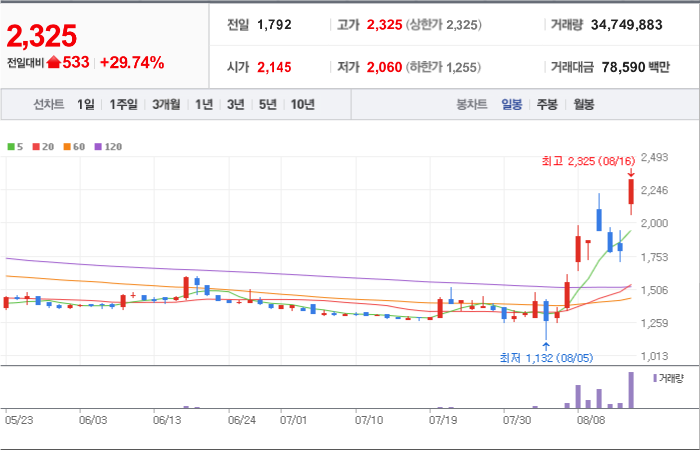Click the 06/13 date axis label
700x450 pixels.
tap(167, 420)
